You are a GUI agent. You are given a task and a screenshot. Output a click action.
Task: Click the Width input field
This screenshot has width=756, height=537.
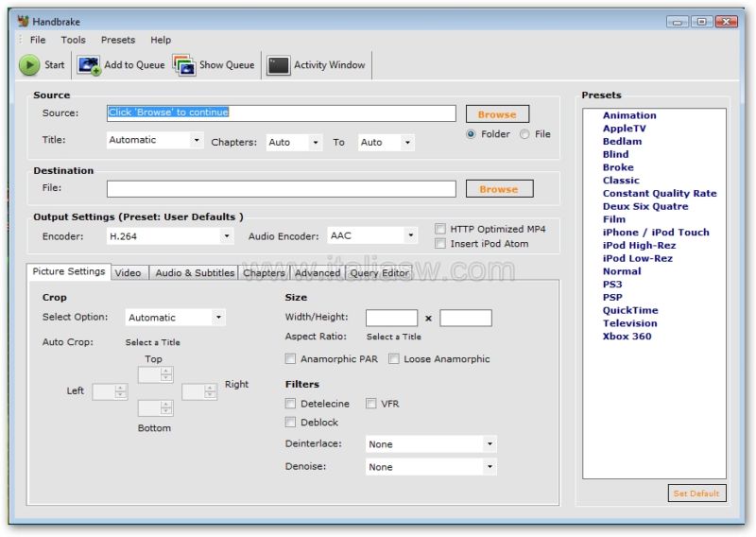391,318
